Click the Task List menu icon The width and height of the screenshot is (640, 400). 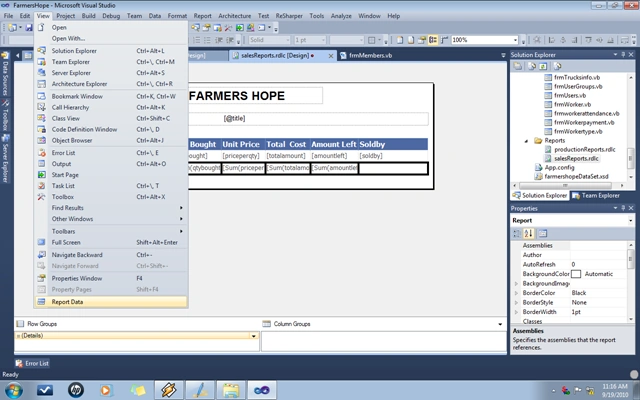click(41, 186)
